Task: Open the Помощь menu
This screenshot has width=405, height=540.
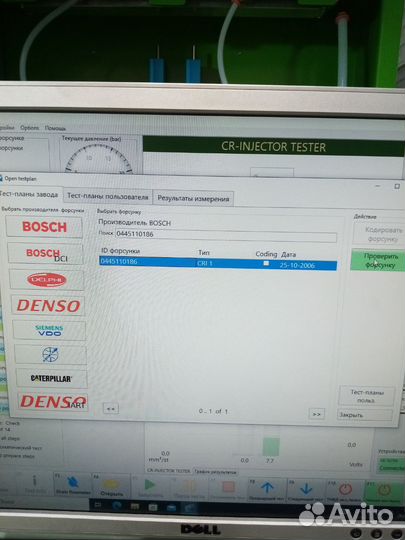Action: pyautogui.click(x=55, y=128)
